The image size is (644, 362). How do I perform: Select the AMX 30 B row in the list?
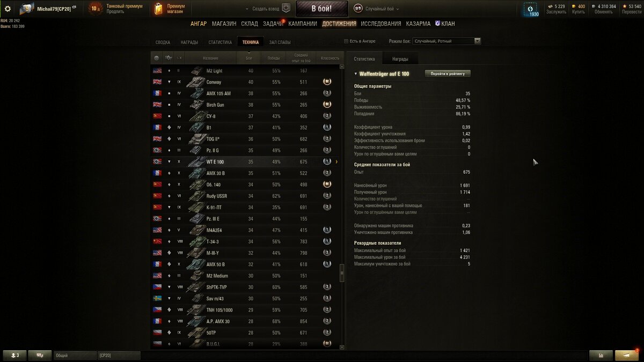click(x=246, y=173)
